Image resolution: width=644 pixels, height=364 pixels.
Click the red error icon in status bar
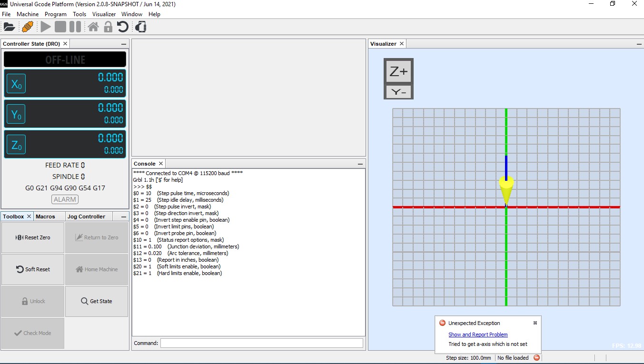point(537,358)
